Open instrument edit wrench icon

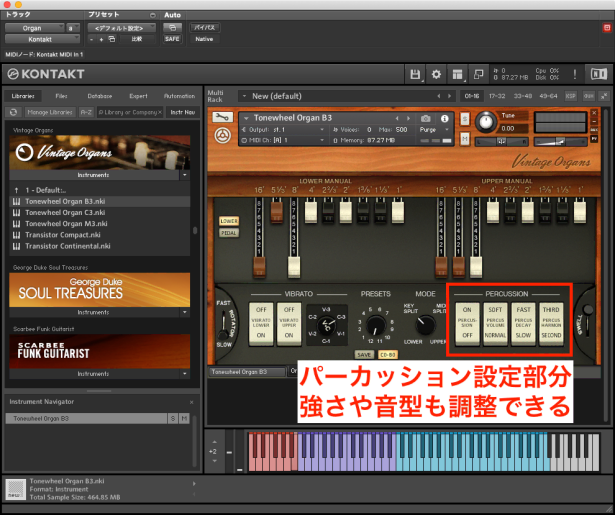[x=222, y=117]
